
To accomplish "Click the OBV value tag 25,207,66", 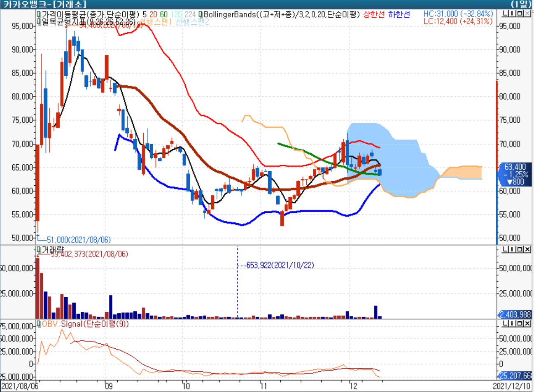I will (x=515, y=376).
